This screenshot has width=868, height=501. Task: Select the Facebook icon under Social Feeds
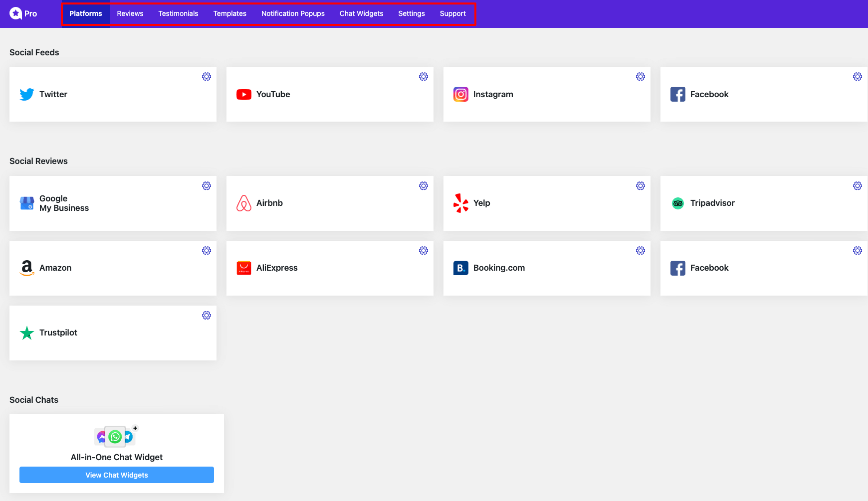pyautogui.click(x=677, y=94)
